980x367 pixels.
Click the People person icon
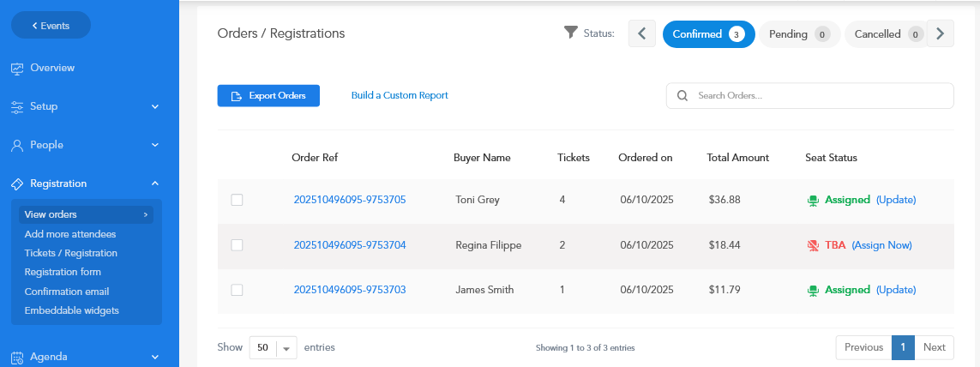tap(17, 146)
